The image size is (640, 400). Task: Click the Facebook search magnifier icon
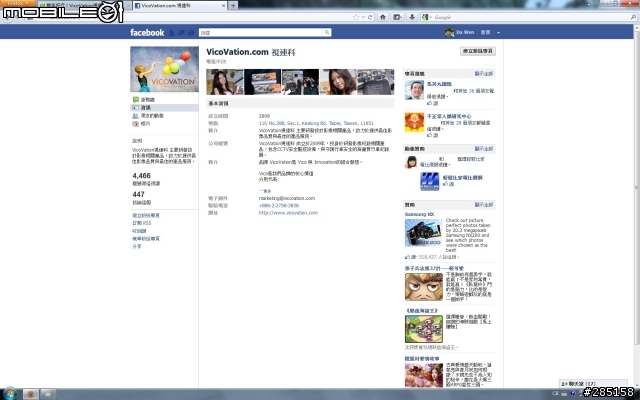327,32
